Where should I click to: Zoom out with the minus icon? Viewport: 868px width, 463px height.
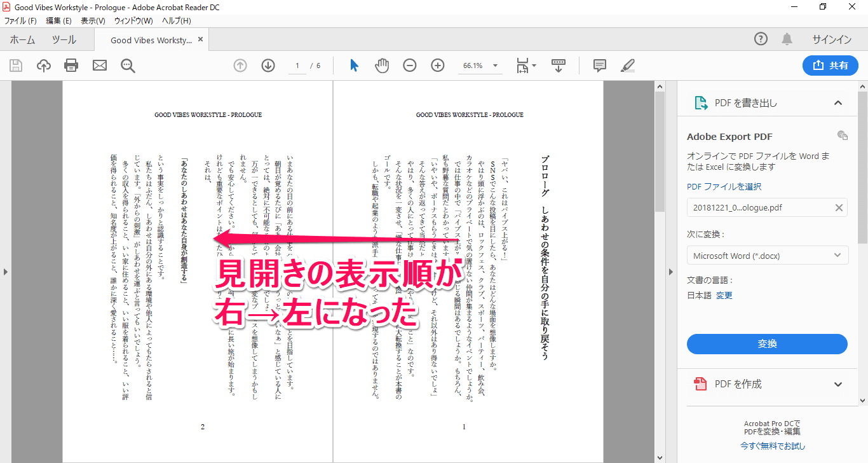click(x=410, y=66)
